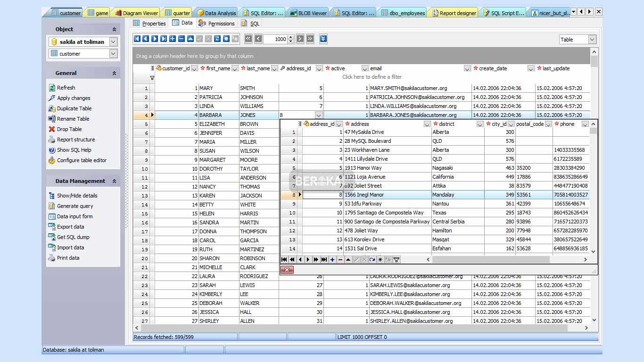Switch to the Permissions tab
This screenshot has height=362, width=644.
217,23
